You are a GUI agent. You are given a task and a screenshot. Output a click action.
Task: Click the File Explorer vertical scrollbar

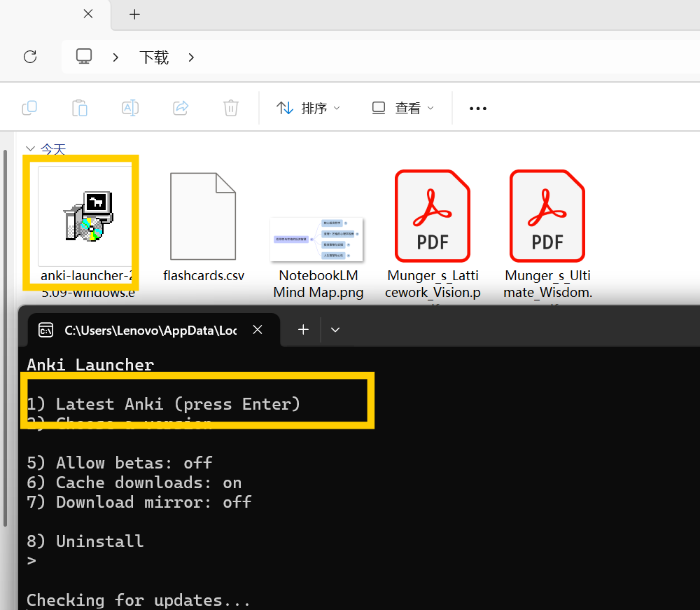6,338
